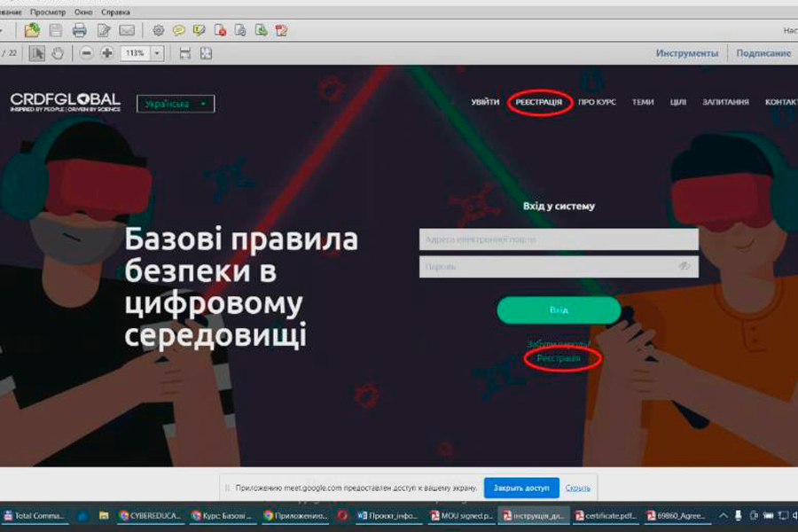Print the document with the printer icon
Viewport: 798px width, 532px height.
[79, 30]
